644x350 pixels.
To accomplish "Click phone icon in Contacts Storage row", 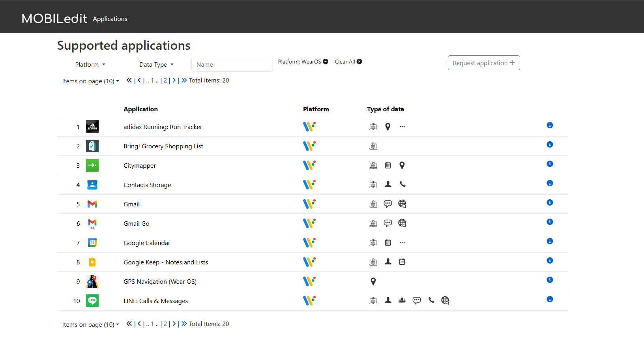I will (402, 184).
